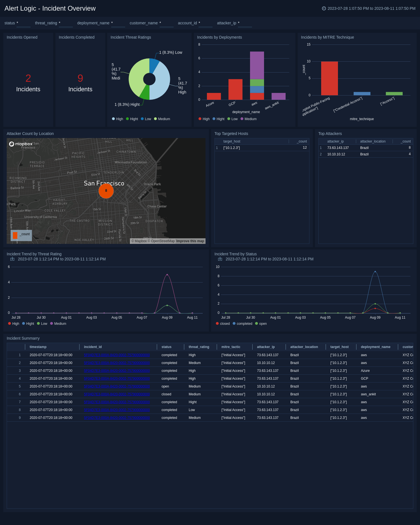Click the GCP bar in deployments chart

(x=235, y=90)
